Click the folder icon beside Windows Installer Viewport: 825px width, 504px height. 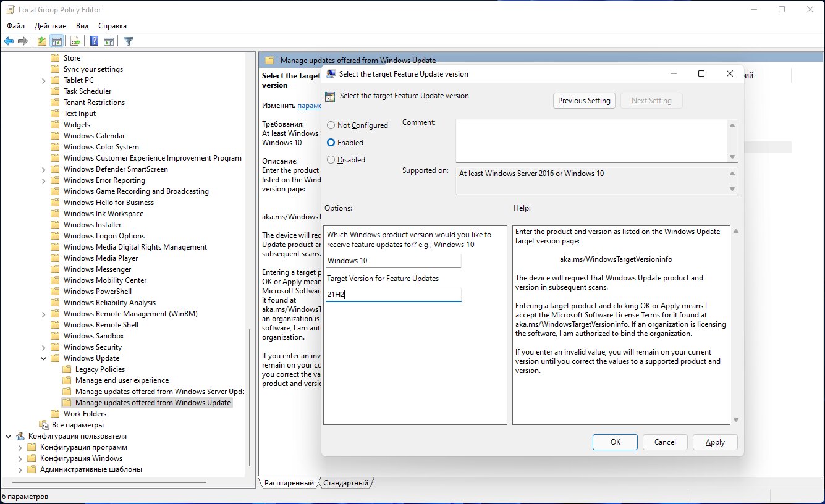[55, 225]
